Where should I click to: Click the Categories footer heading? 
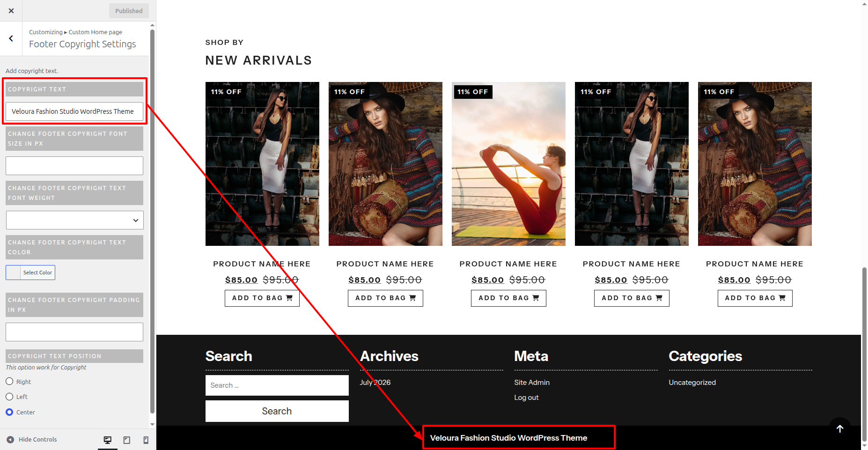(705, 356)
